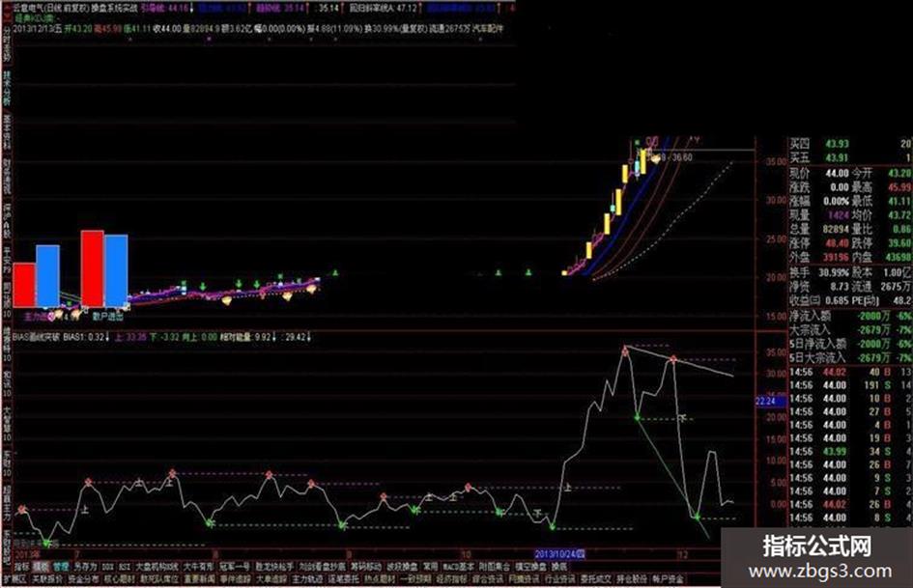This screenshot has height=588, width=913.
Task: Open the 委托成交 bottom tab
Action: [596, 579]
